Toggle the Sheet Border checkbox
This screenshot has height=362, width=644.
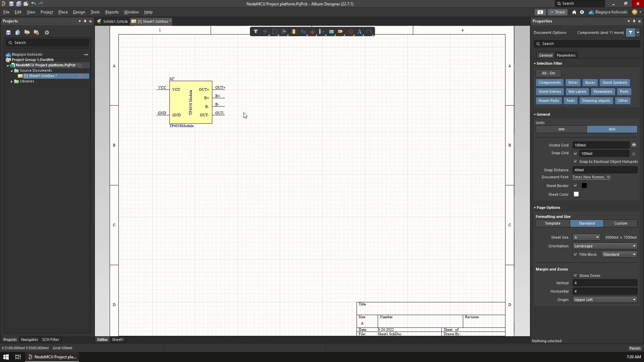(x=575, y=186)
